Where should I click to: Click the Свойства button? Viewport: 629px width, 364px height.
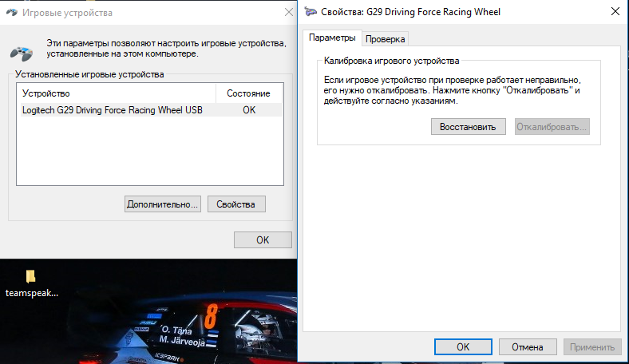click(x=235, y=204)
